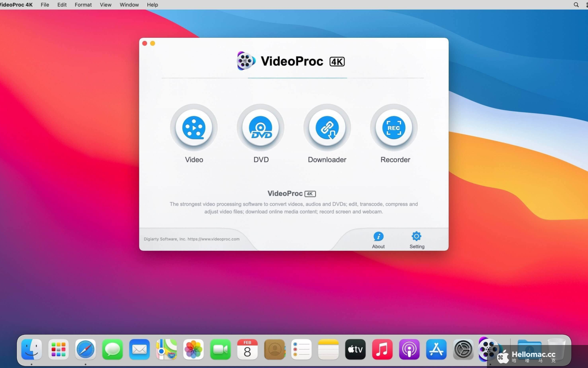Image resolution: width=588 pixels, height=368 pixels.
Task: Launch the Downloader module
Action: (x=327, y=127)
